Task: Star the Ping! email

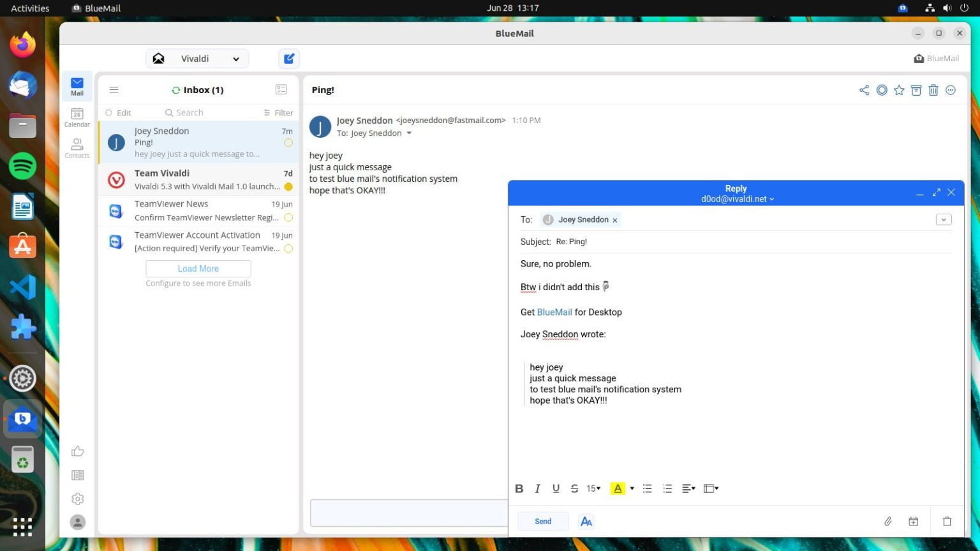Action: (899, 90)
